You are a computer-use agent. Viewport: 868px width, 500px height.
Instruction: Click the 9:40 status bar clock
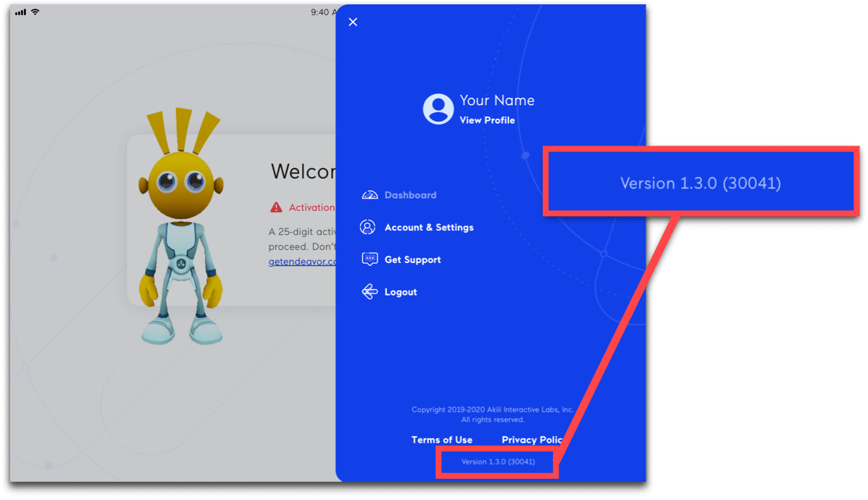[x=323, y=12]
